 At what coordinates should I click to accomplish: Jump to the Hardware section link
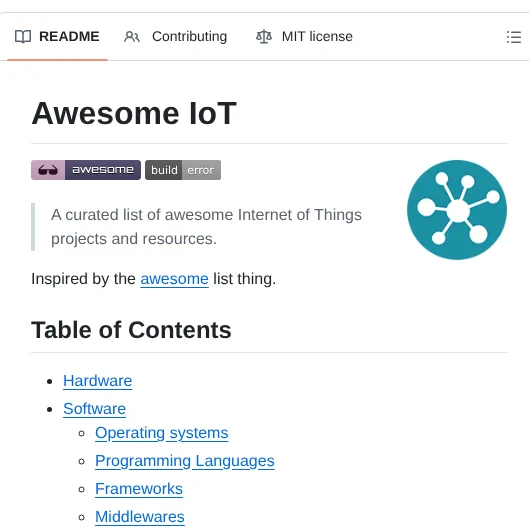pos(98,381)
